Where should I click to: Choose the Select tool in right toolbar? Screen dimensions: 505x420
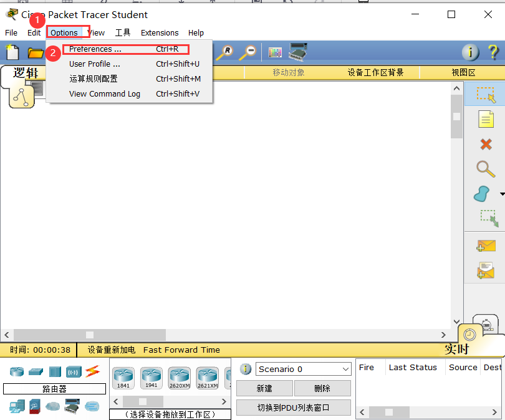pos(486,94)
